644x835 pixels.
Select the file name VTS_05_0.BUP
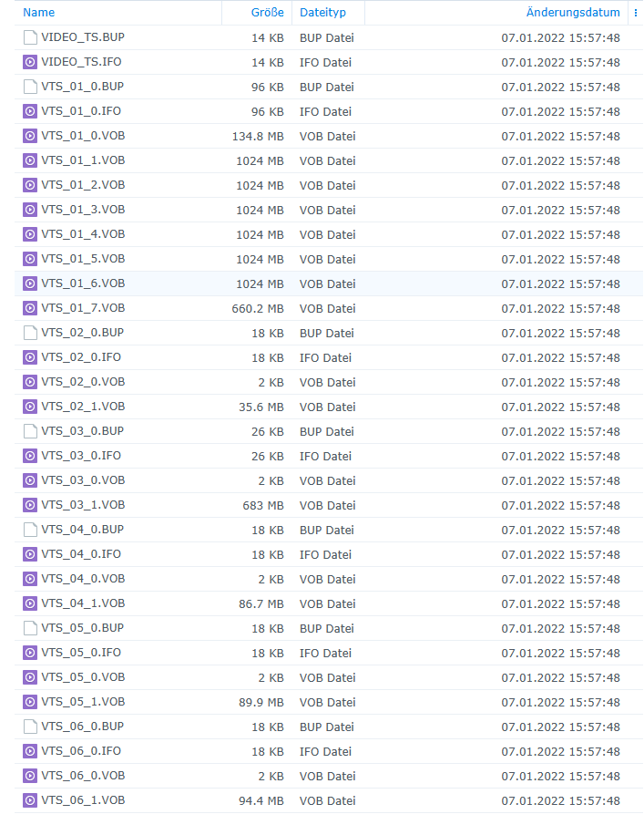[83, 628]
